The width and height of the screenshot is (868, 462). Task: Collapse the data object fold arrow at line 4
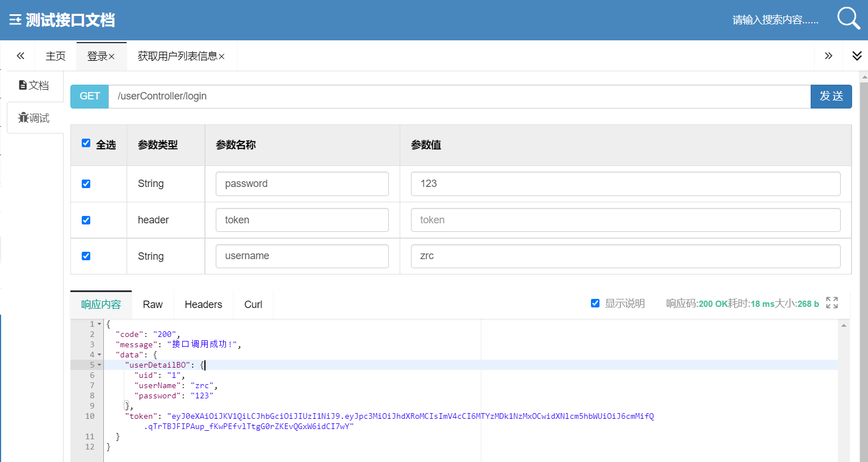[99, 355]
